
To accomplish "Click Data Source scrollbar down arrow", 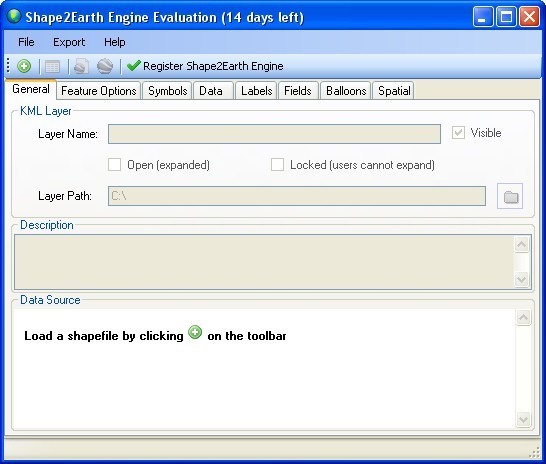I will tap(523, 419).
